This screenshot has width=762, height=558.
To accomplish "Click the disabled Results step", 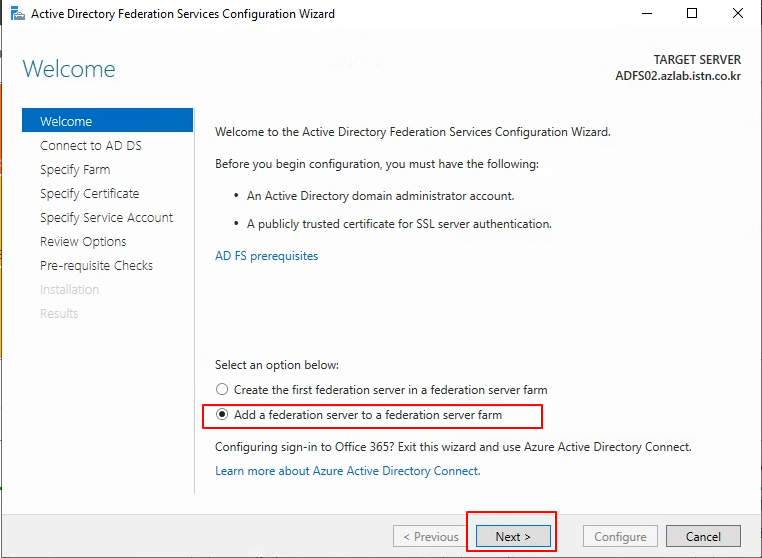I will 59,314.
